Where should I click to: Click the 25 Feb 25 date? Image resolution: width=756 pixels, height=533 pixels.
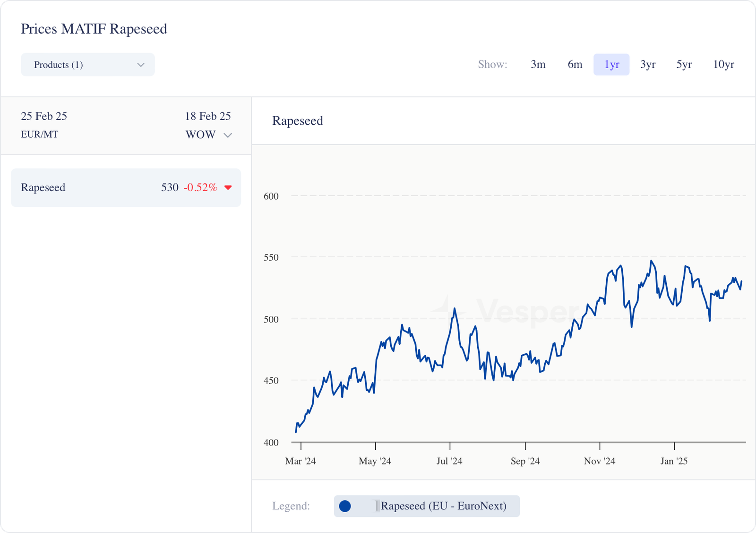44,116
